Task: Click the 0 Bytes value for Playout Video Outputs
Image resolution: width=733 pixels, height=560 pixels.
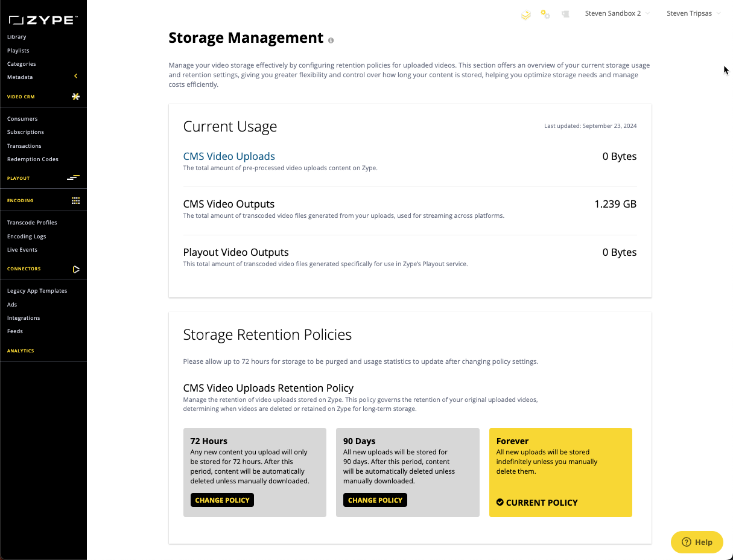Action: click(x=620, y=252)
